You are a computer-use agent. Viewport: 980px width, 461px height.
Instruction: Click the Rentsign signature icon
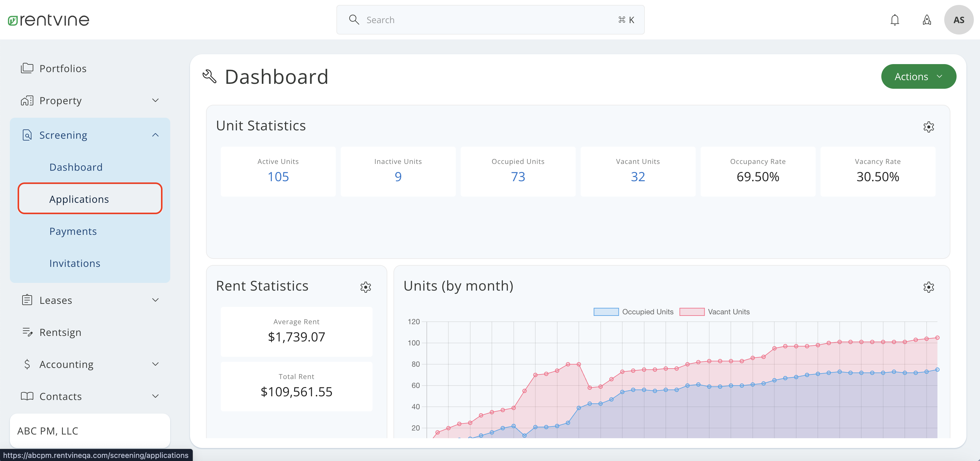[x=27, y=332]
